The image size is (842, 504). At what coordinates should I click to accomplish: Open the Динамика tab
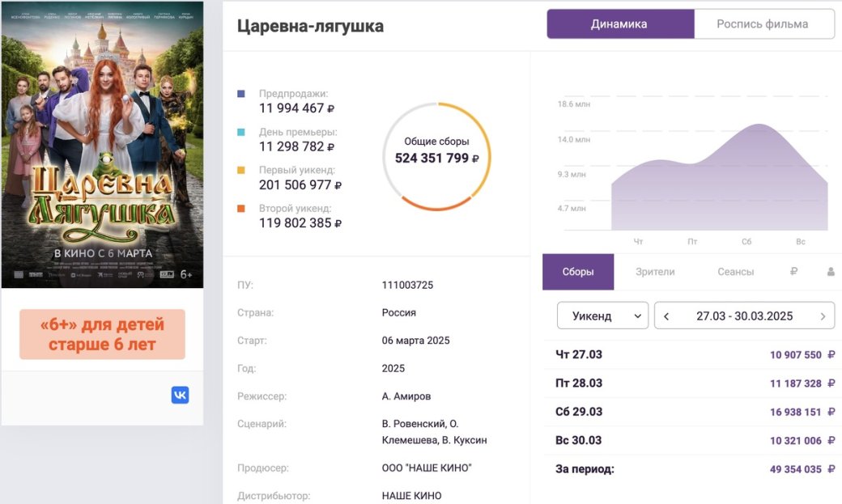[x=620, y=24]
